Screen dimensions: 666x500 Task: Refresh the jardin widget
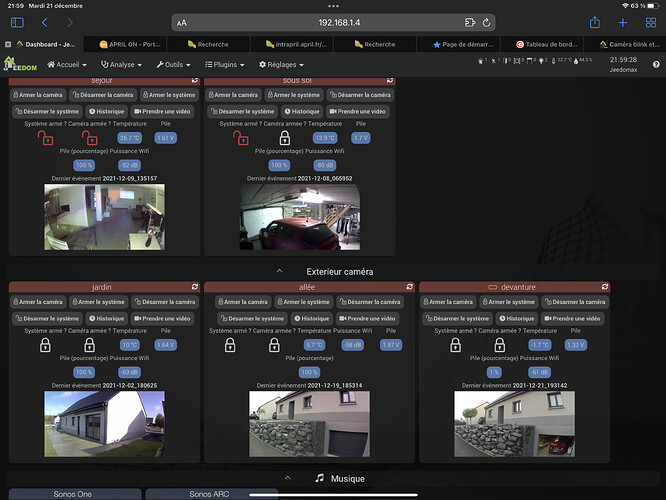(195, 287)
